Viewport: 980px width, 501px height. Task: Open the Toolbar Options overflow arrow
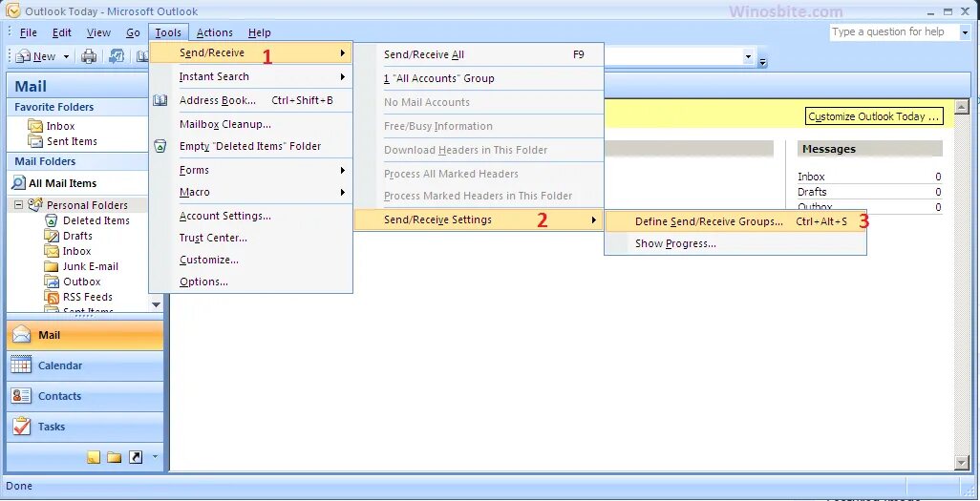click(763, 62)
